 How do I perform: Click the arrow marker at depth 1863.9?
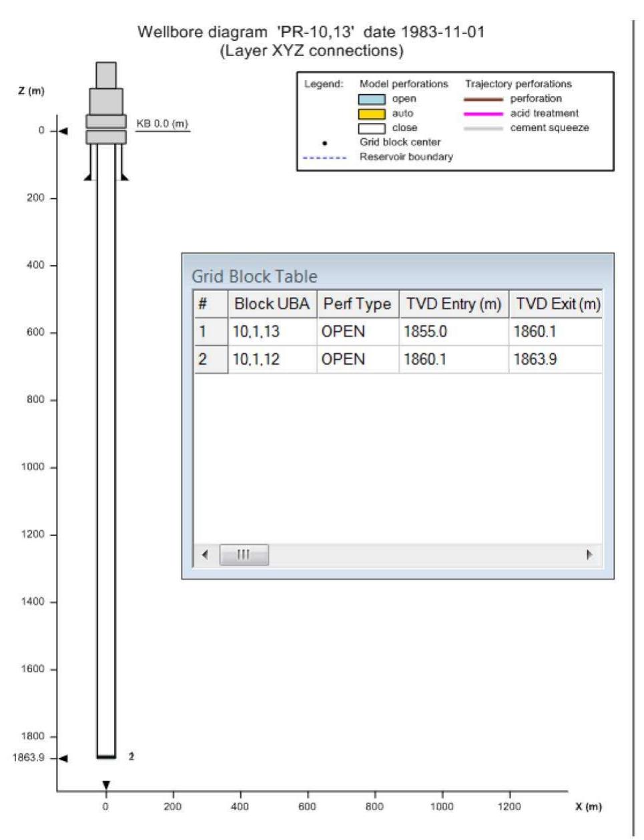(x=63, y=758)
